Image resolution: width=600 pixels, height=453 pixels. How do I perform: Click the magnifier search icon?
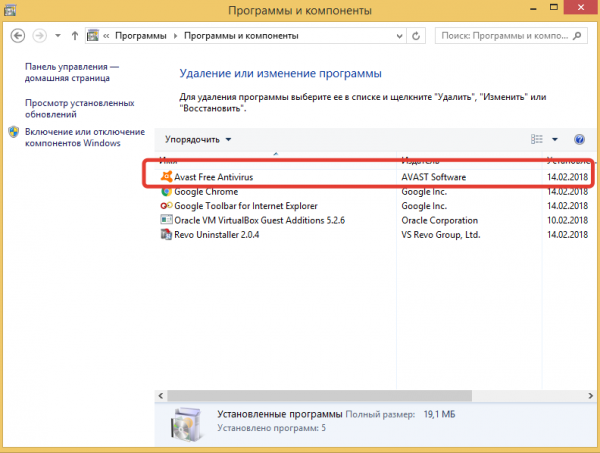[x=577, y=36]
